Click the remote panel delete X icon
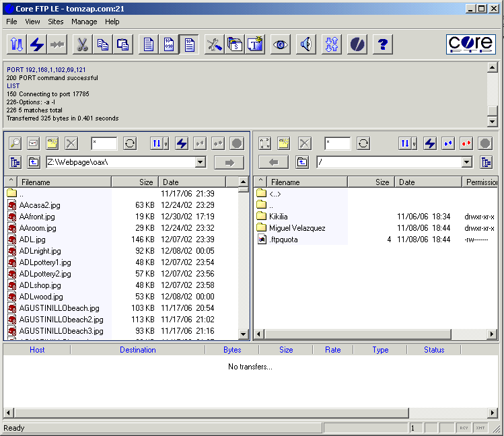The height and width of the screenshot is (436, 504). click(x=305, y=143)
